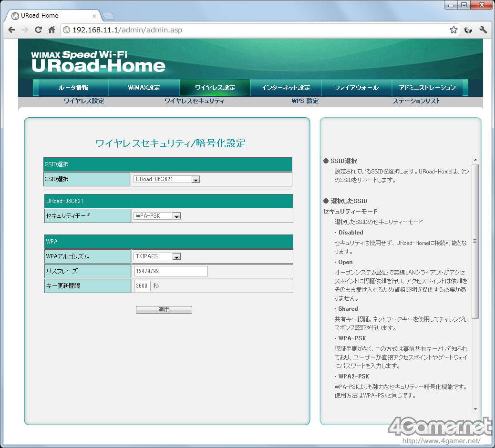Click the help panel scroll down arrow

(475, 409)
